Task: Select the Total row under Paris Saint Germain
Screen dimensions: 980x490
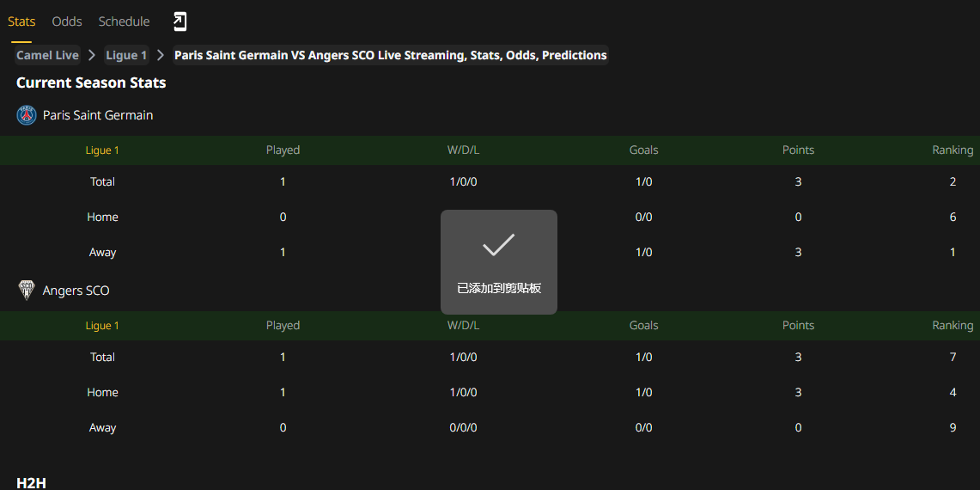Action: coord(490,182)
